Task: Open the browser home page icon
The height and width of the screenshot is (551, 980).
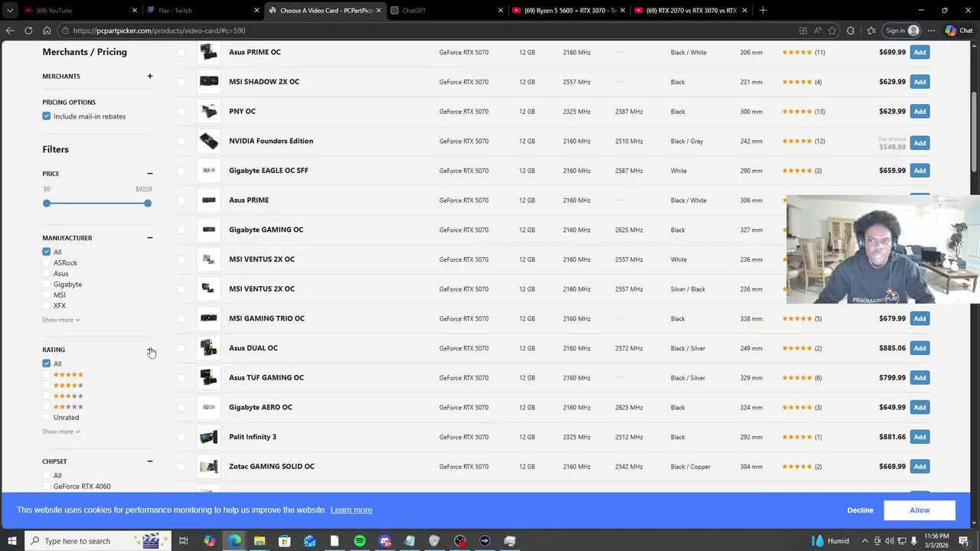Action: tap(47, 31)
